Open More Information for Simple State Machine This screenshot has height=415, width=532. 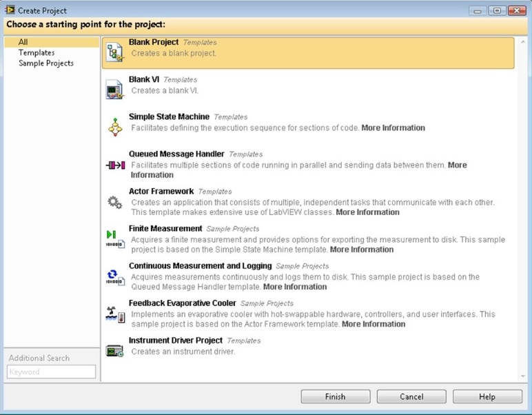pos(393,128)
